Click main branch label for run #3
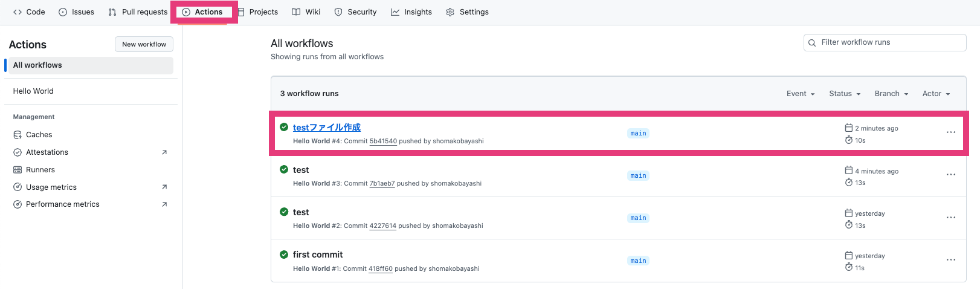The width and height of the screenshot is (980, 289). tap(638, 176)
